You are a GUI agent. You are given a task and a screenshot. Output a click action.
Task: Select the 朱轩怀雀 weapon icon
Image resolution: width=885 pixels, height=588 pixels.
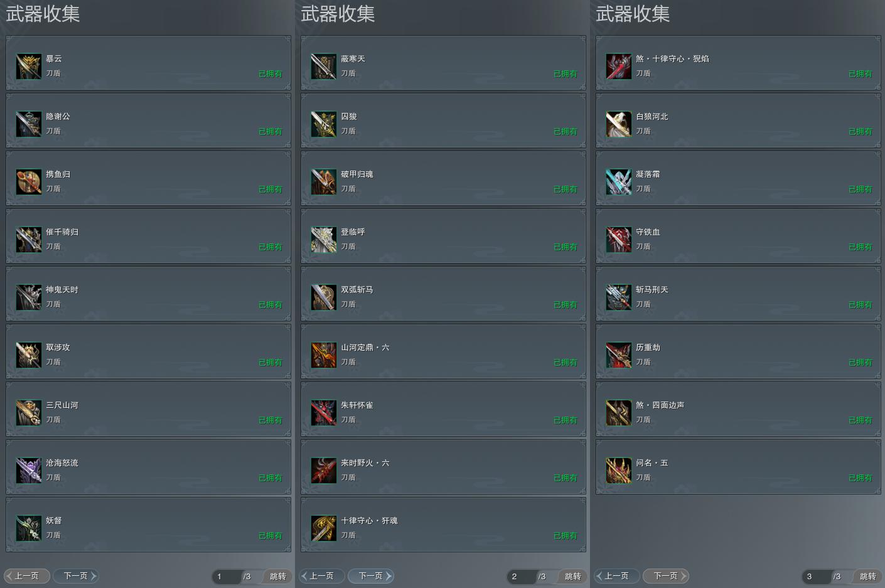coord(323,413)
